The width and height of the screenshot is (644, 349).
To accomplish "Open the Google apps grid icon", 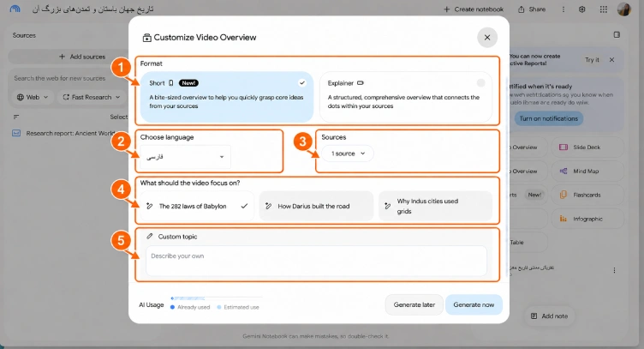I will click(x=604, y=9).
